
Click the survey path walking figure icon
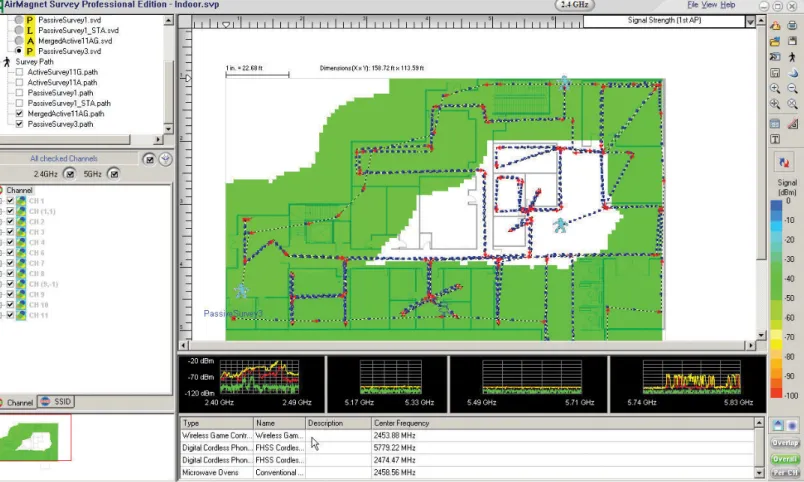(7, 62)
